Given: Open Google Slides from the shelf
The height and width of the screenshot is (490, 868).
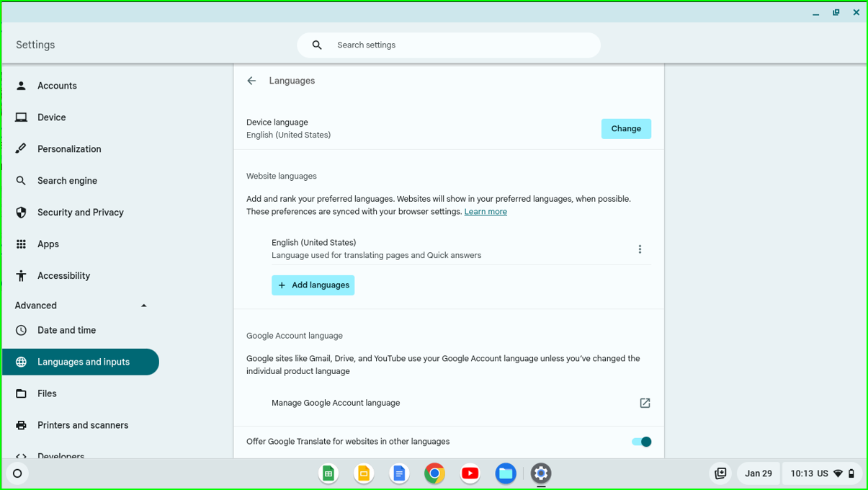Looking at the screenshot, I should [364, 473].
